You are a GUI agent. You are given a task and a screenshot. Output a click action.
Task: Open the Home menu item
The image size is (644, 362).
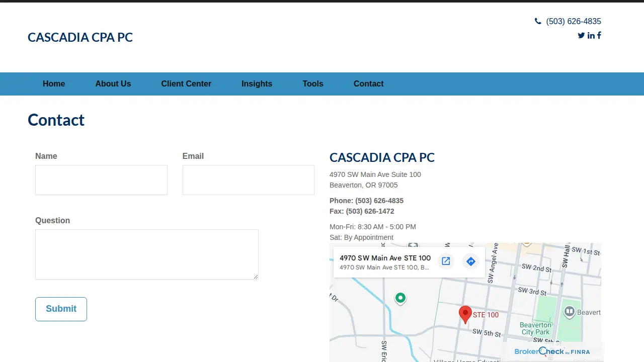click(x=54, y=84)
